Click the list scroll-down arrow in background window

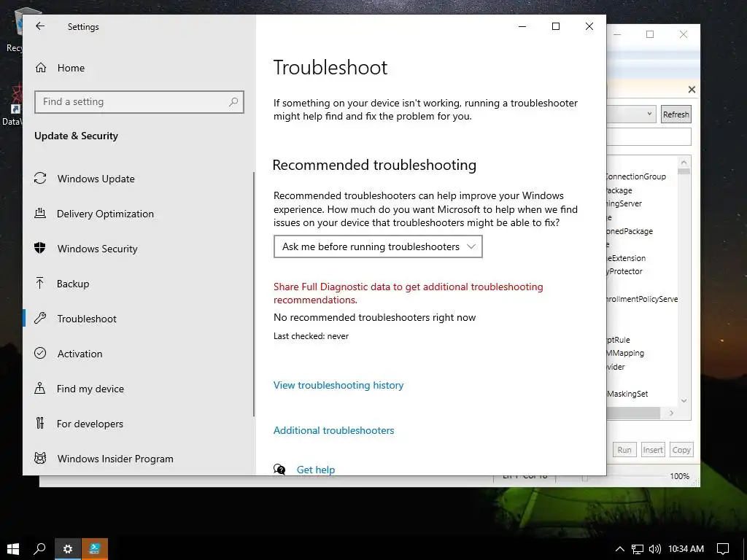684,400
